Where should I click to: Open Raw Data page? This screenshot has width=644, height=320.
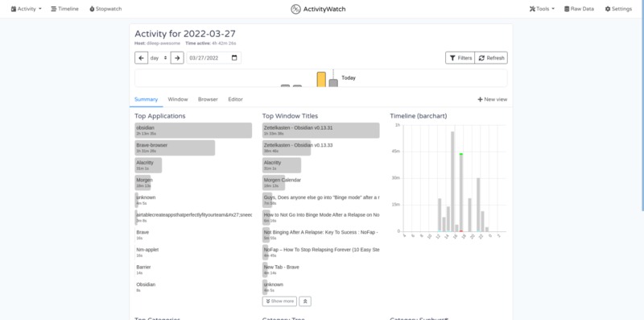(x=579, y=9)
